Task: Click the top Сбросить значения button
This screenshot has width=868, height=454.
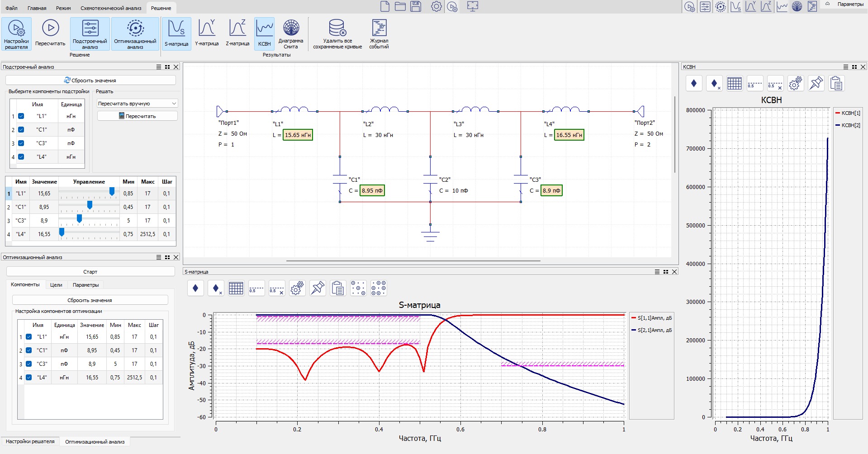Action: coord(90,80)
